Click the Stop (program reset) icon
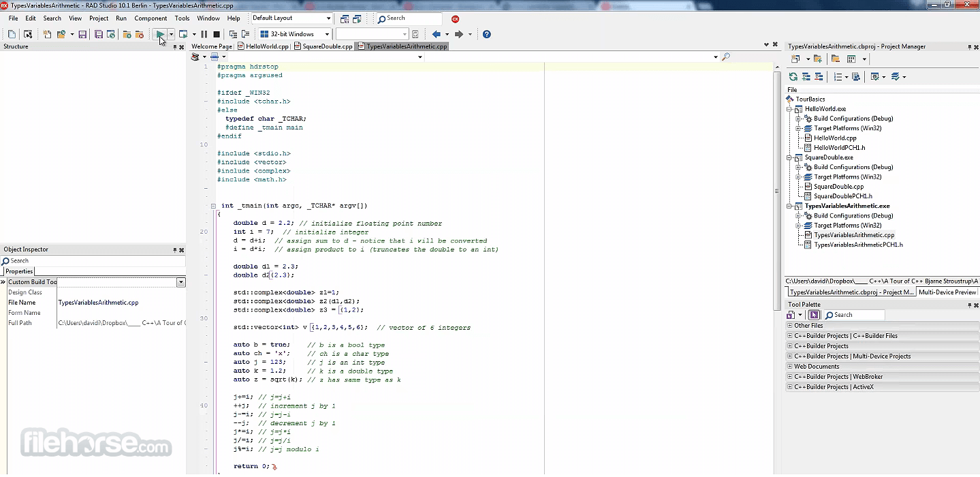Viewport: 980px width, 477px height. (x=217, y=34)
